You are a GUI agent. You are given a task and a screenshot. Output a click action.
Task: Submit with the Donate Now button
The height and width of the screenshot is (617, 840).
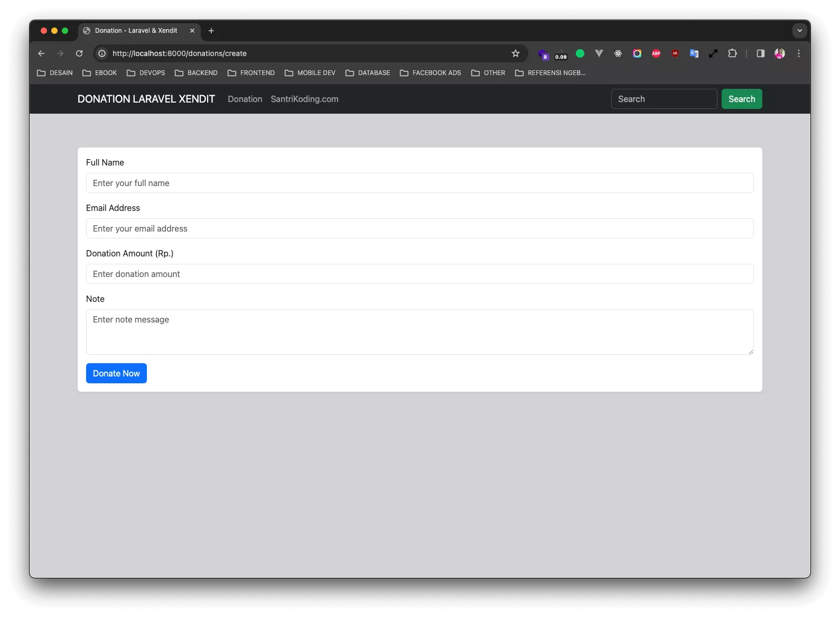[116, 373]
